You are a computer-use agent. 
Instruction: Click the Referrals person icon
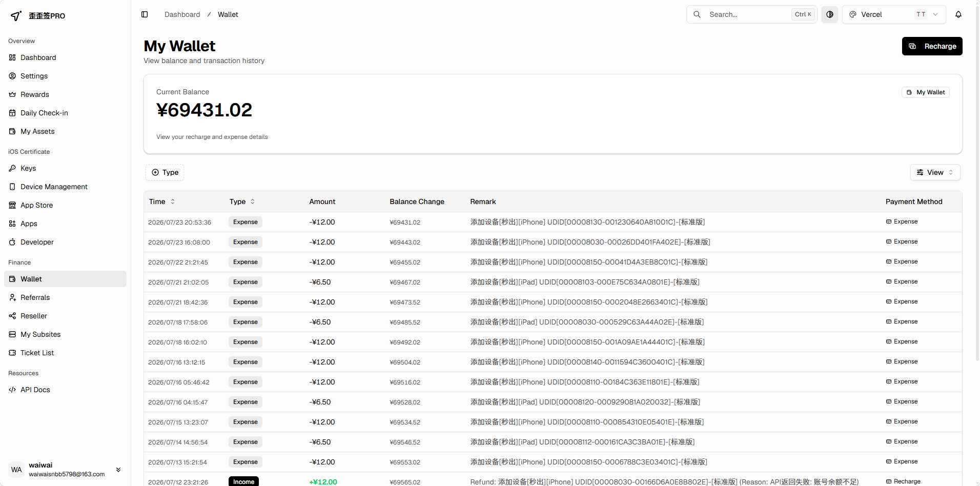[x=12, y=297]
